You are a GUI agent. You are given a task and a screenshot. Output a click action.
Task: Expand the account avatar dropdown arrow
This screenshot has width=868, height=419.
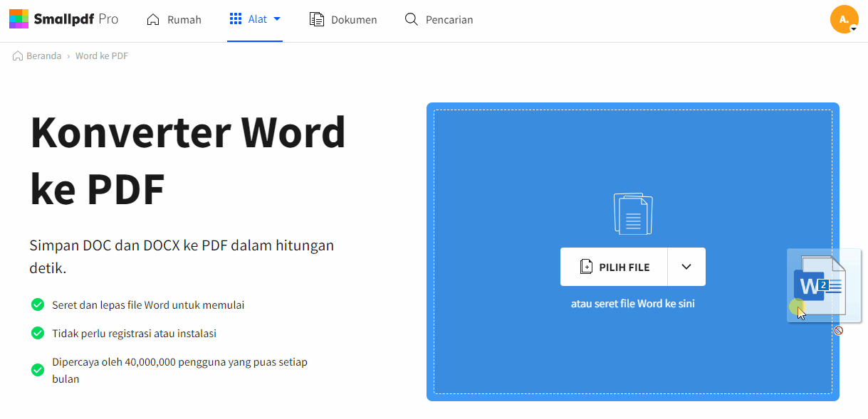pyautogui.click(x=853, y=28)
